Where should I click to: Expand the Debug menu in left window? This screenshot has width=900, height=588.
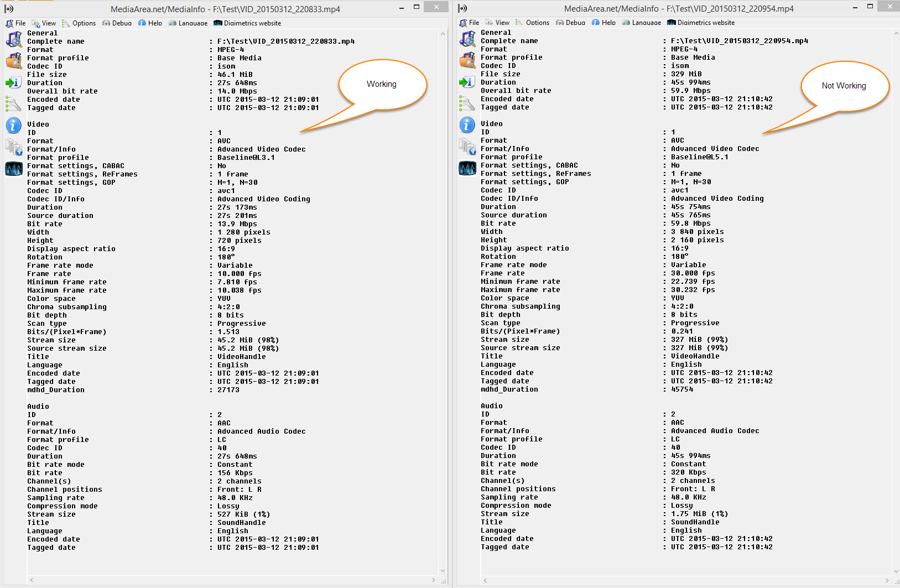(x=117, y=23)
